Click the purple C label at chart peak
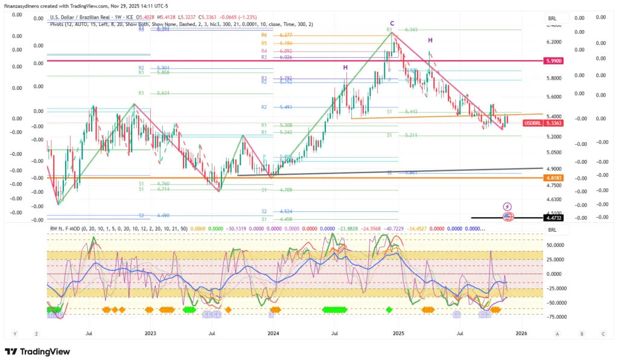This screenshot has height=364, width=618. click(x=392, y=23)
